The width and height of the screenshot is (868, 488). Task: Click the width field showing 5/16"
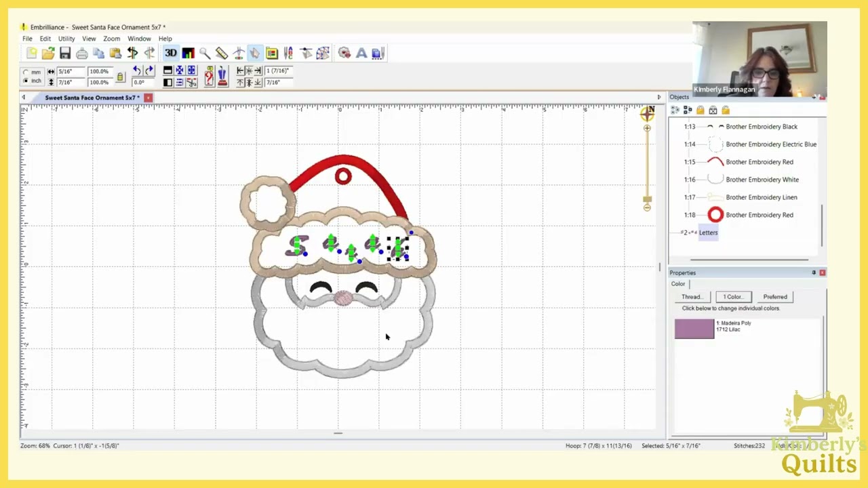[71, 71]
